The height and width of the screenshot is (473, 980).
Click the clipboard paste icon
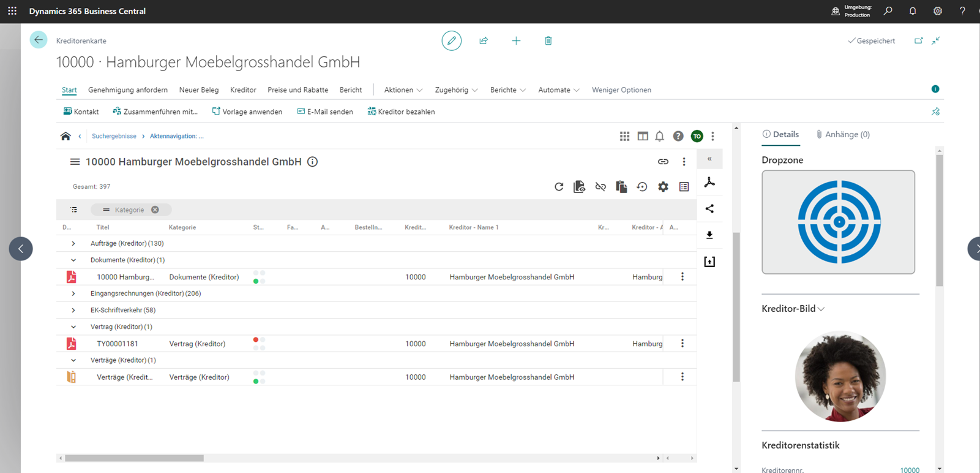(621, 187)
